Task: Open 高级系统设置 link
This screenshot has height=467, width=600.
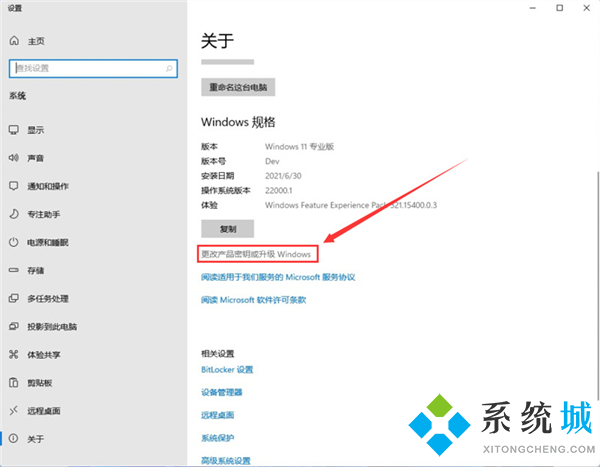Action: [x=226, y=460]
